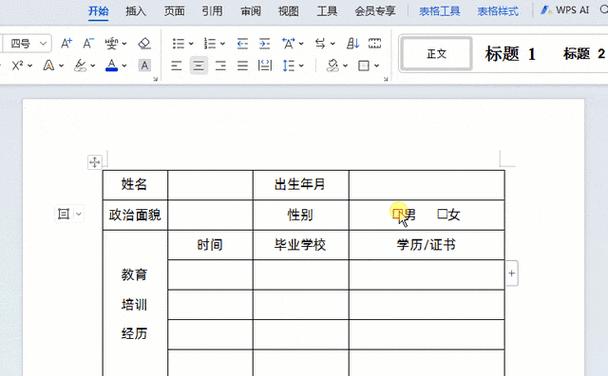This screenshot has height=376, width=608.
Task: Open the borders dropdown arrow
Action: tap(377, 66)
